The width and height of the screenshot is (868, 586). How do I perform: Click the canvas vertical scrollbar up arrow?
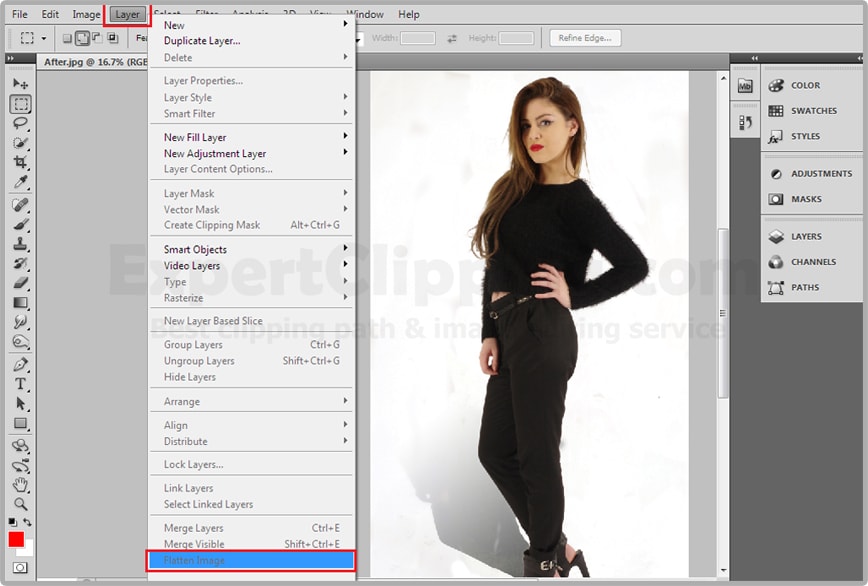click(x=723, y=76)
